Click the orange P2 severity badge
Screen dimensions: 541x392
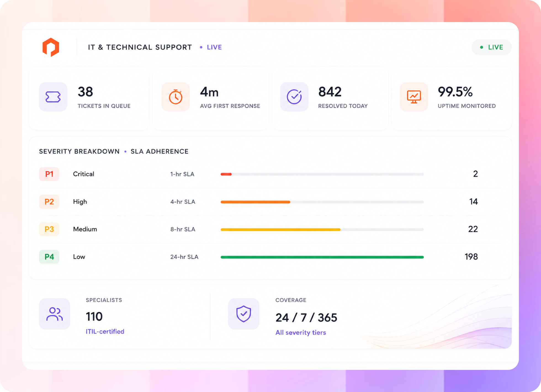pyautogui.click(x=49, y=202)
